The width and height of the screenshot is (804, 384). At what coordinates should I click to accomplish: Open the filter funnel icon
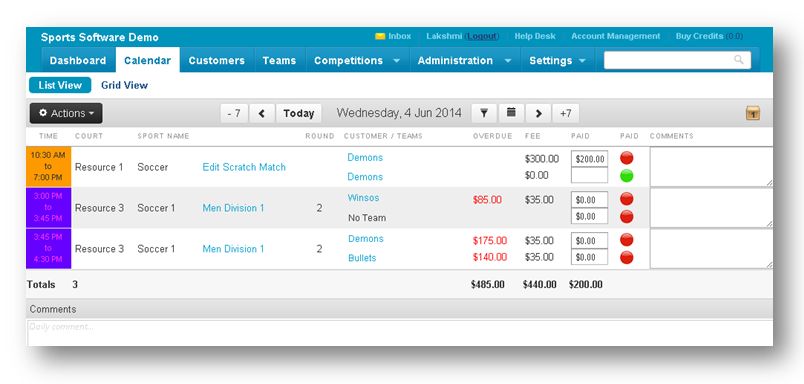tap(484, 113)
